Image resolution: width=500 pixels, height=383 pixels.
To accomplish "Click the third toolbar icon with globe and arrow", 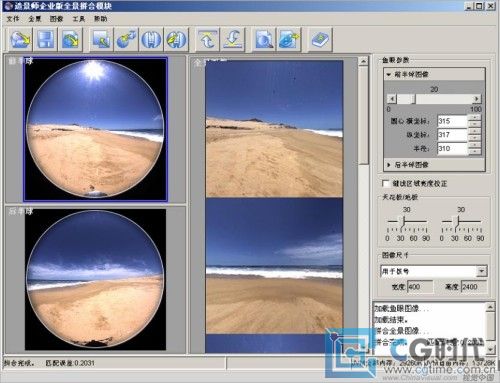I will tap(71, 39).
